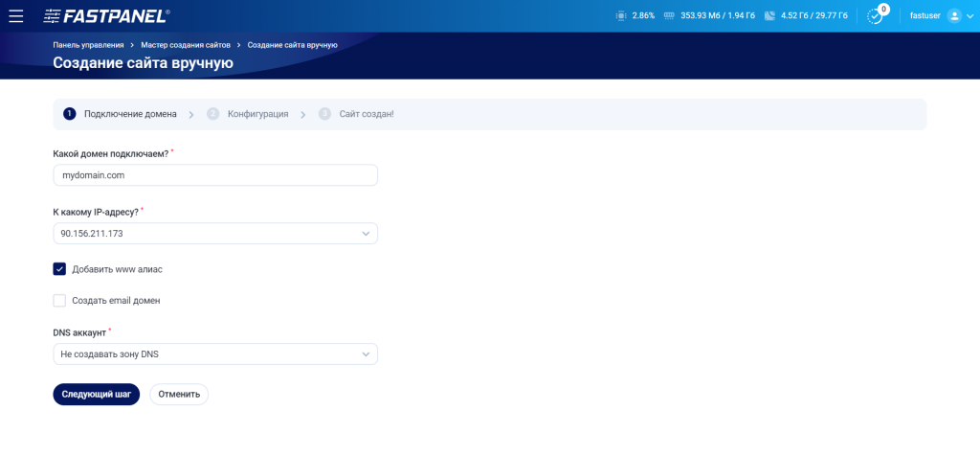
Task: Click the RAM memory usage icon
Action: 669,15
